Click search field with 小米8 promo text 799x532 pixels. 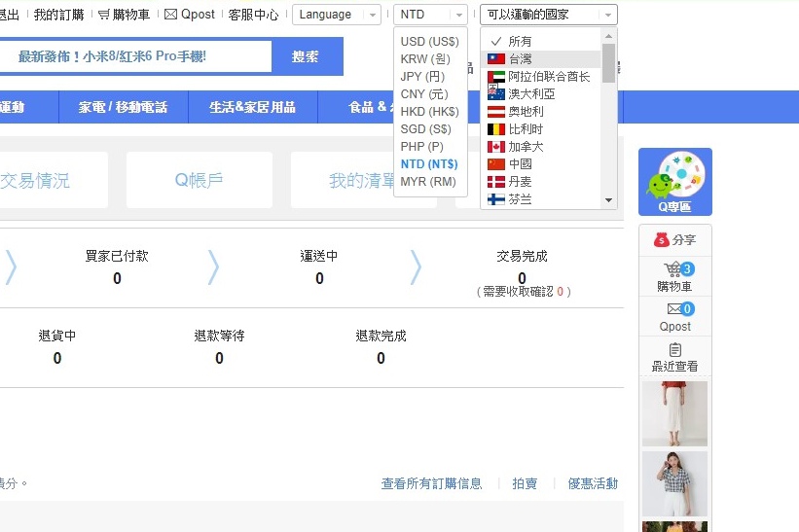[135, 56]
